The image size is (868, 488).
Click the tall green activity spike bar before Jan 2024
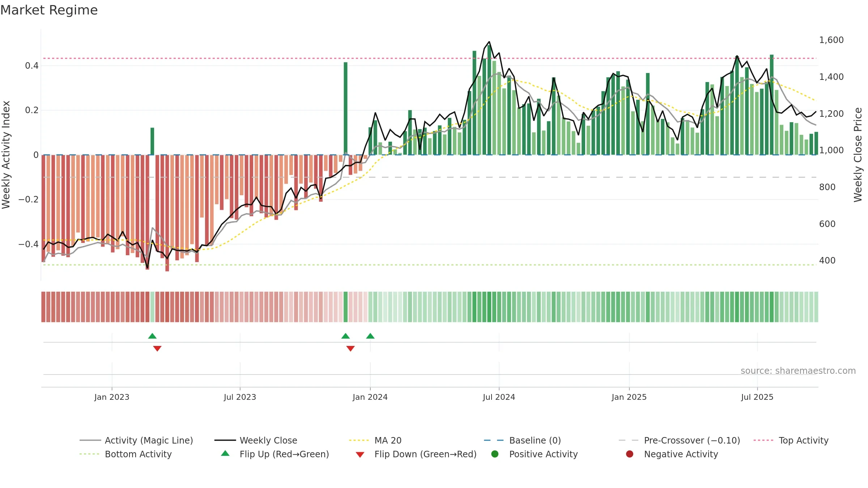(x=346, y=108)
